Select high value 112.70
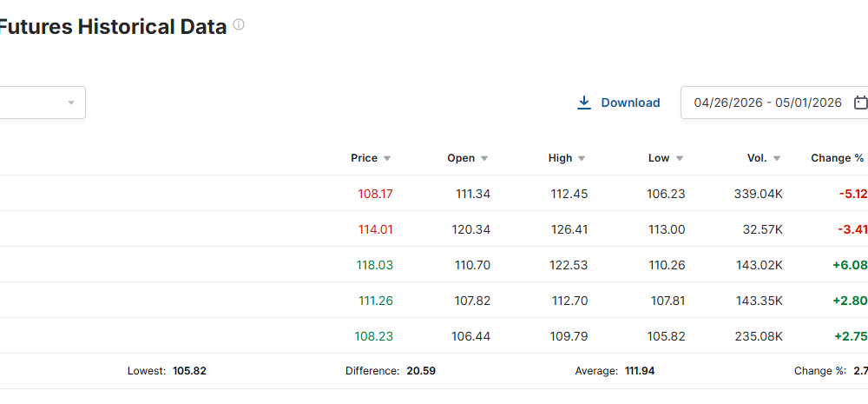Screen dimensions: 868x404 [570, 301]
